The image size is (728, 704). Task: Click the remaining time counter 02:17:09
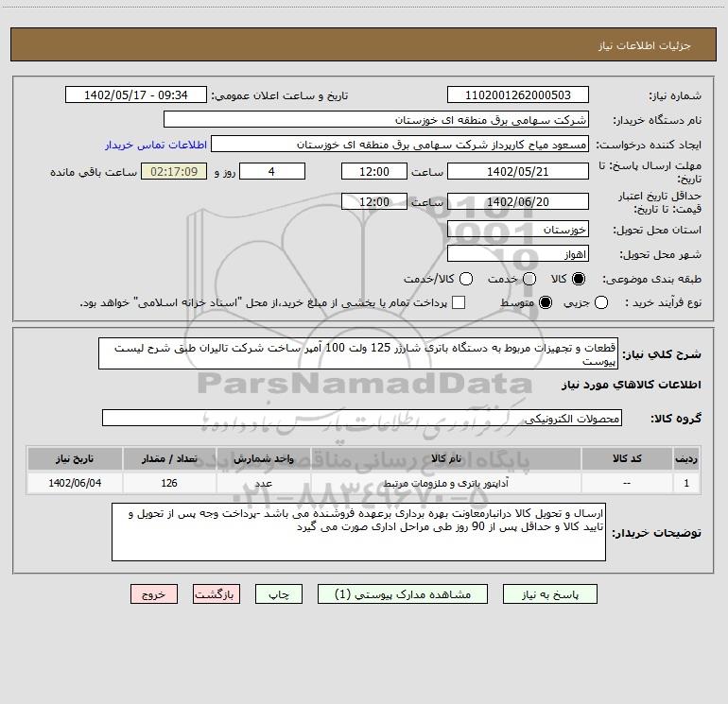(x=174, y=171)
